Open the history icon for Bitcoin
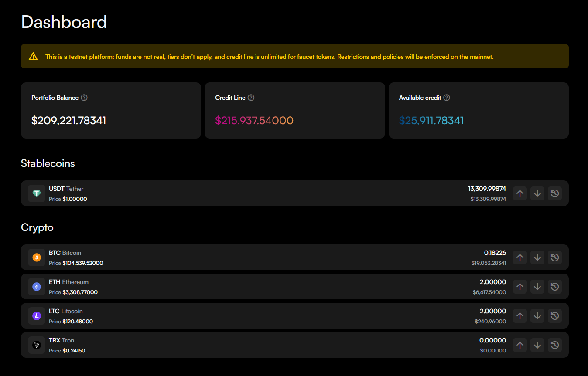This screenshot has height=376, width=588. [x=555, y=257]
